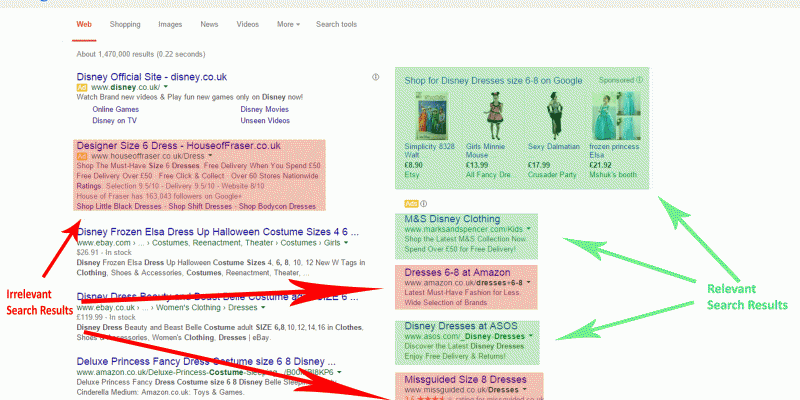Open the Dresses 6-8 at Amazon ad
The width and height of the screenshot is (800, 400).
coord(457,272)
